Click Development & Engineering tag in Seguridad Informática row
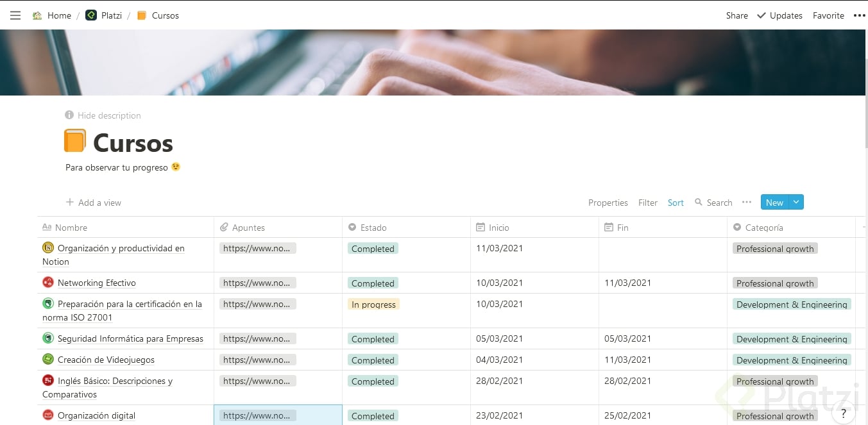 pos(792,339)
